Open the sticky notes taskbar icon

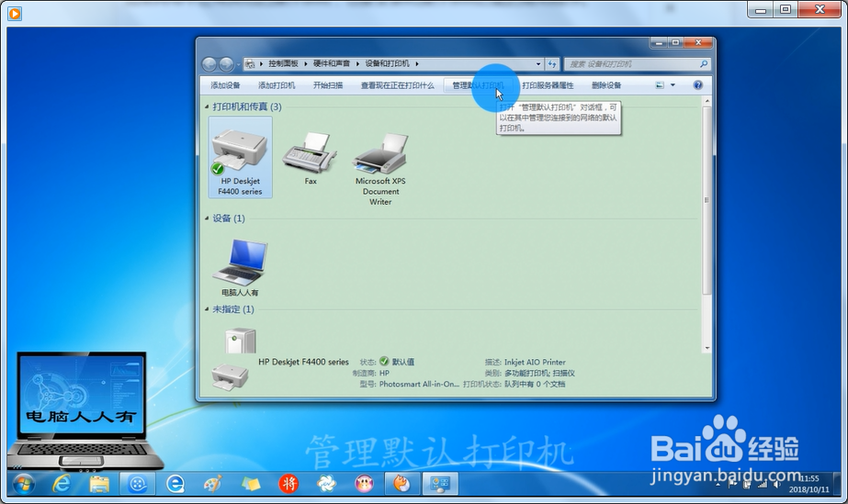pos(251,484)
